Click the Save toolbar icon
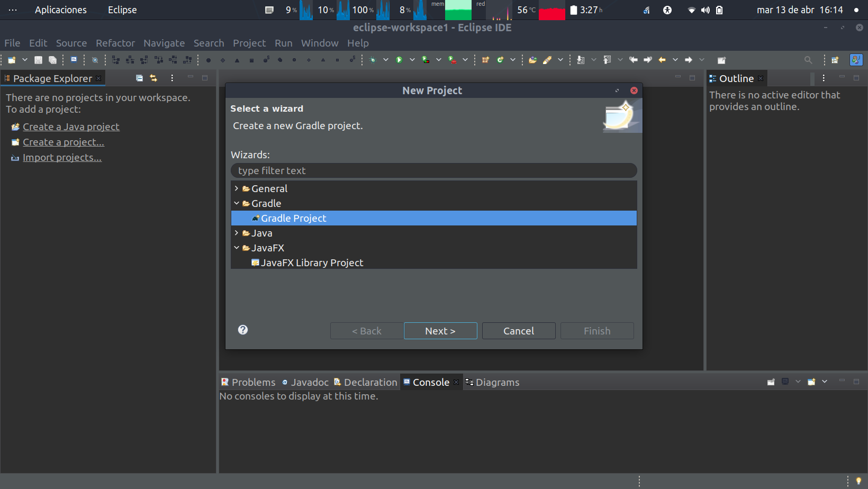 [x=38, y=60]
